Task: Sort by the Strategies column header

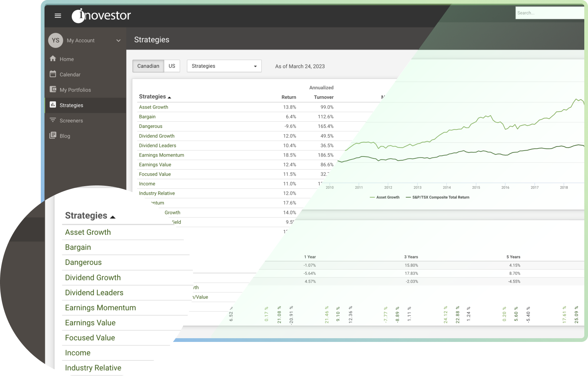Action: tap(155, 96)
